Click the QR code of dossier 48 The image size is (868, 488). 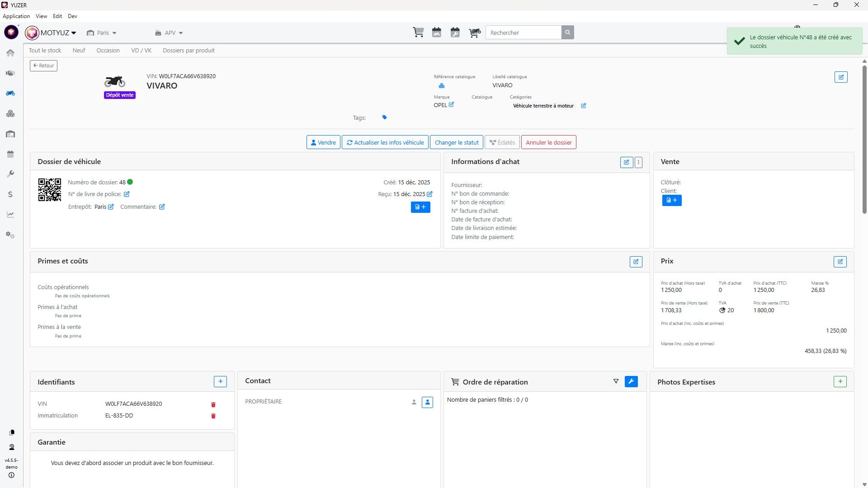[50, 190]
